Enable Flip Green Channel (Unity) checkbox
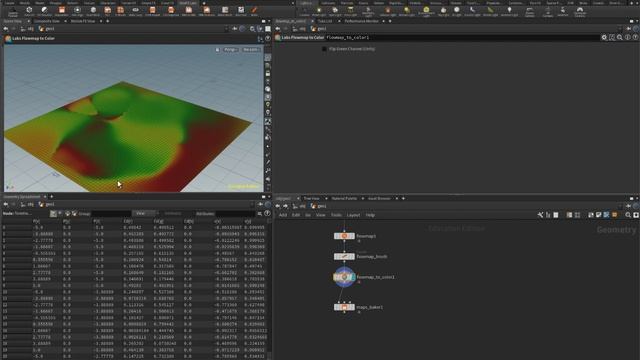640x360 pixels. (324, 49)
